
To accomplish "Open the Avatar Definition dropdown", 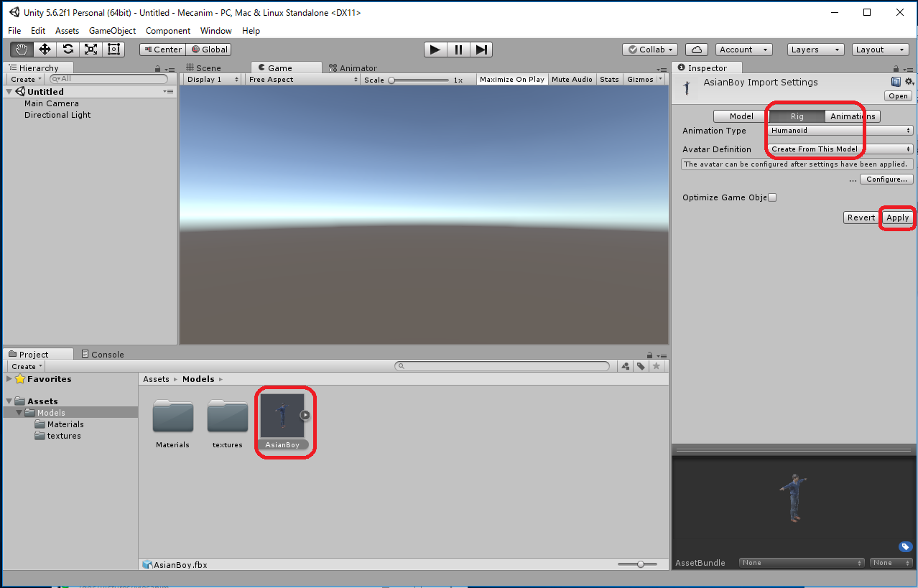I will coord(840,149).
